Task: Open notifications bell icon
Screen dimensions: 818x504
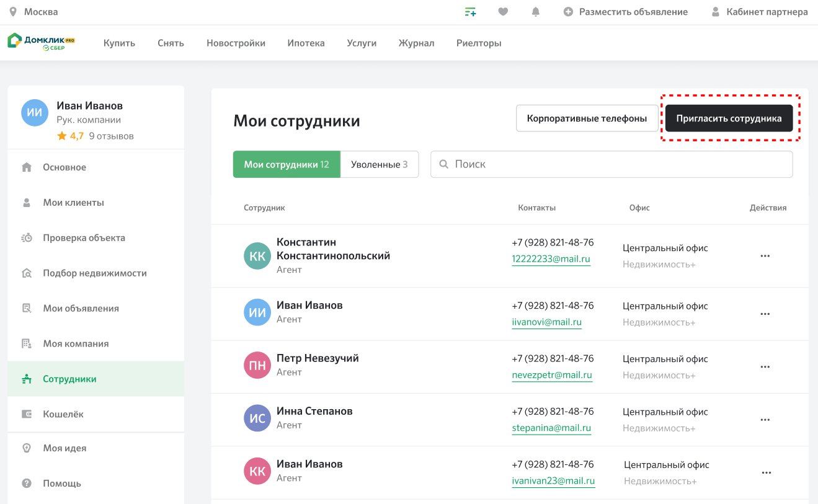Action: tap(536, 12)
